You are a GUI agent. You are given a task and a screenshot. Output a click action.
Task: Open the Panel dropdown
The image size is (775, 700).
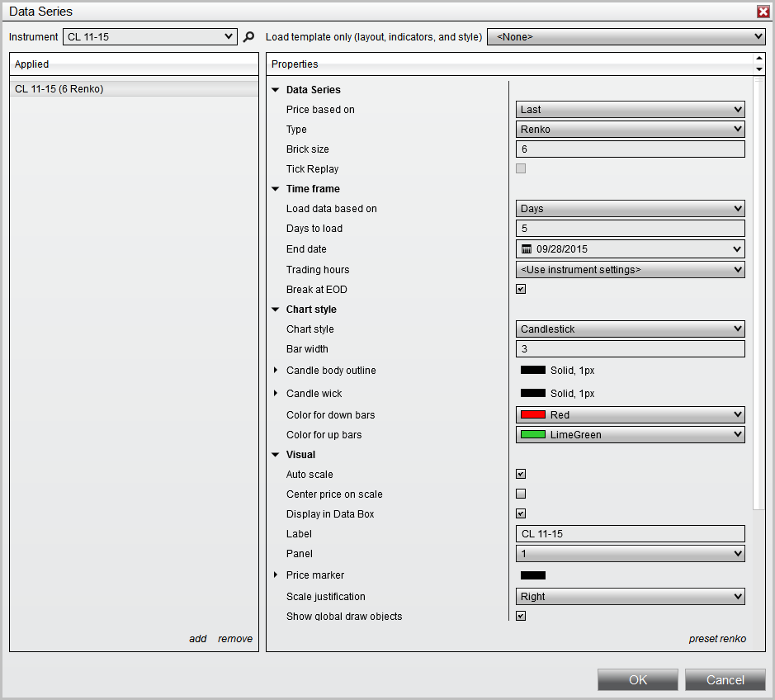[x=631, y=554]
